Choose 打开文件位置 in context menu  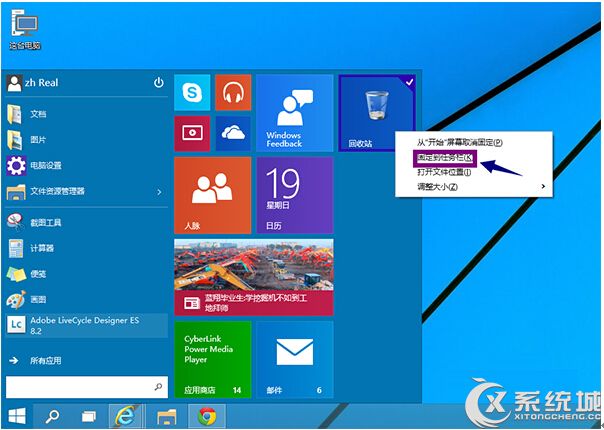click(444, 172)
